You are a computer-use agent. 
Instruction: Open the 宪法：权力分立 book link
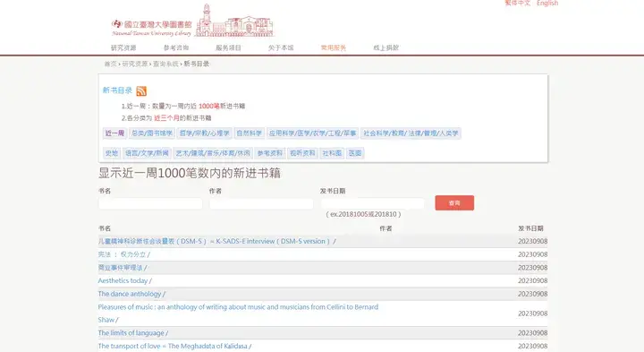(124, 254)
